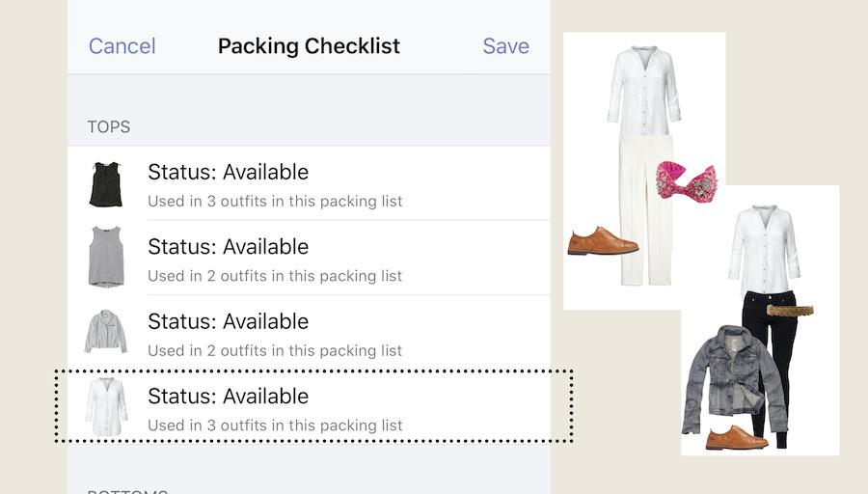Click the gold headband accessory
This screenshot has width=868, height=494.
point(790,310)
